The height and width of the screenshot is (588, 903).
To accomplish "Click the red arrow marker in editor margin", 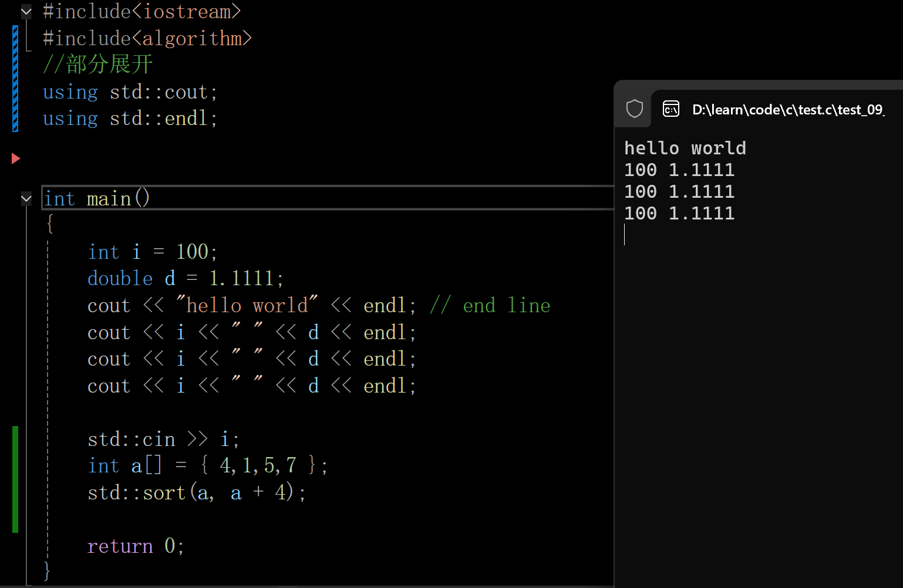I will pos(16,158).
